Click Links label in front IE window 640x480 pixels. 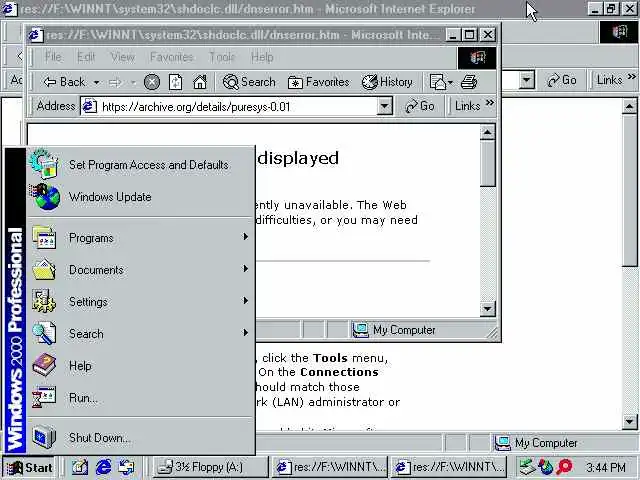click(467, 106)
